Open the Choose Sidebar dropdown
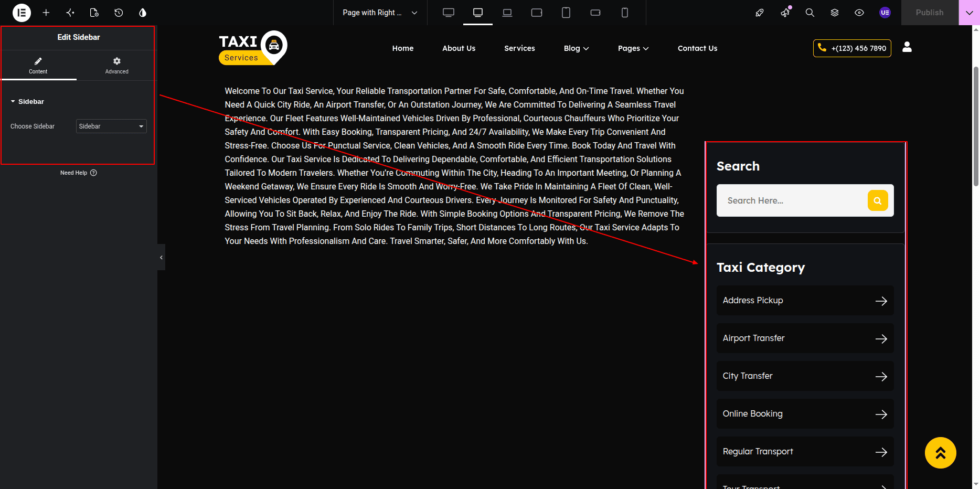Screen dimensions: 980x489 pyautogui.click(x=111, y=126)
